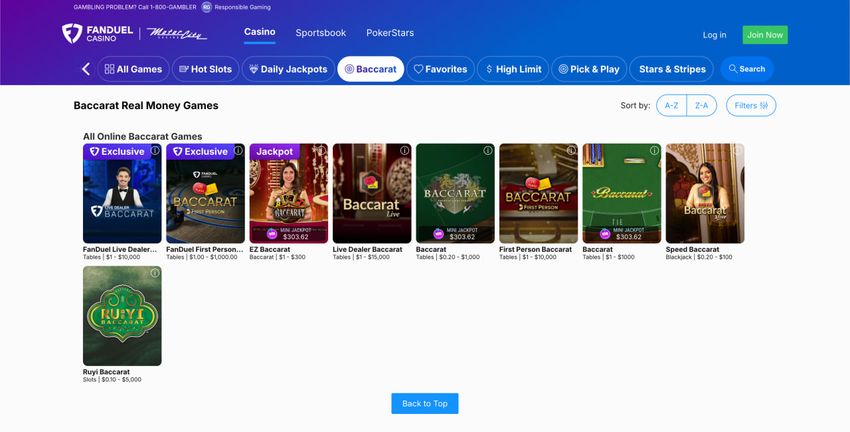Open info icon on FanDuel Live Dealer card
The image size is (850, 432).
pos(155,151)
